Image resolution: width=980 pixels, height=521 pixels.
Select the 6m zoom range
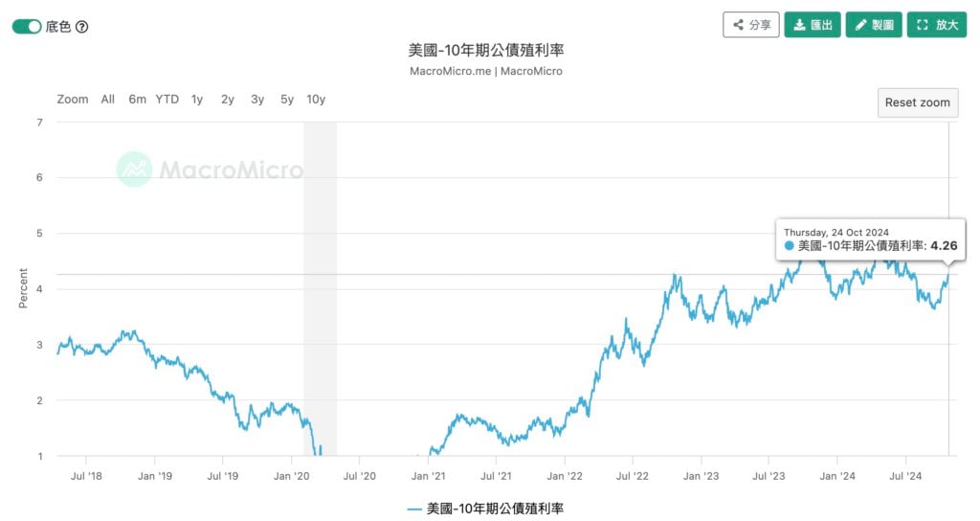click(137, 99)
